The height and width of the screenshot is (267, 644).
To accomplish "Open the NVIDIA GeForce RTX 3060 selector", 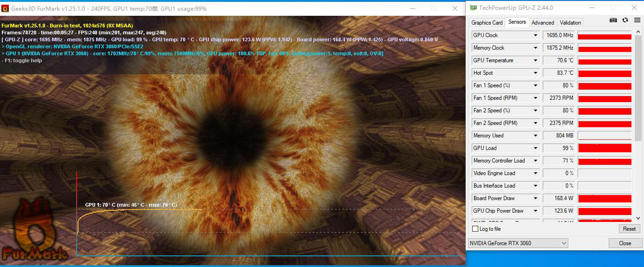I will coord(518,243).
